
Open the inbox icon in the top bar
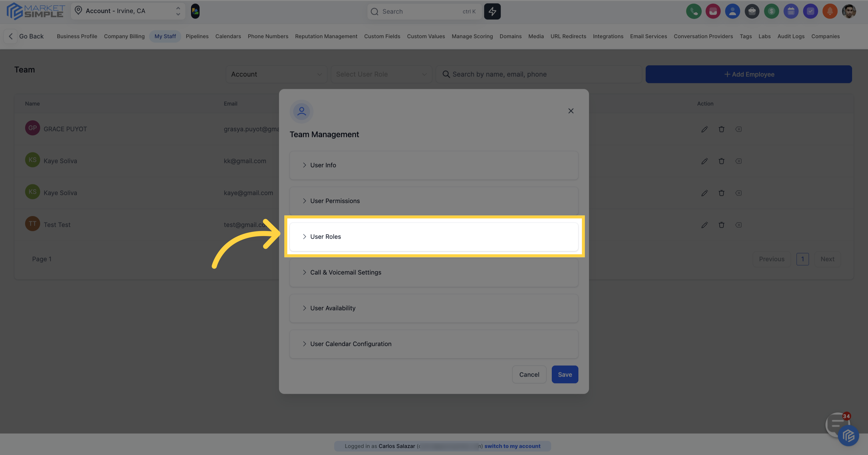pyautogui.click(x=713, y=11)
